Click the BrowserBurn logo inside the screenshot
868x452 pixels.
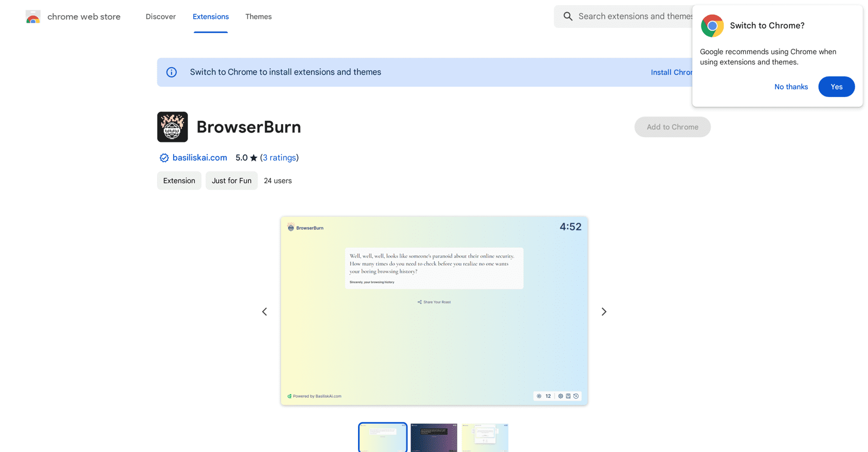tap(305, 228)
